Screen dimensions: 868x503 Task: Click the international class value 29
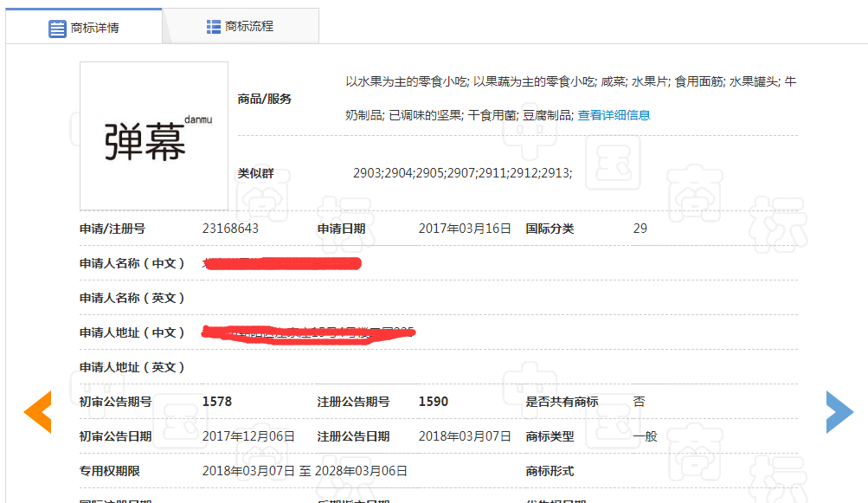coord(640,229)
